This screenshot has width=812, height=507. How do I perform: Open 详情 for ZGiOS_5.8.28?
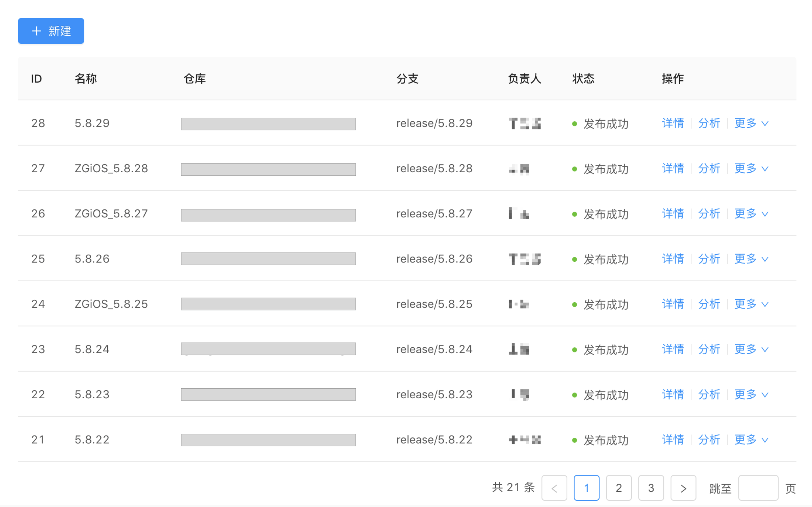(x=673, y=169)
